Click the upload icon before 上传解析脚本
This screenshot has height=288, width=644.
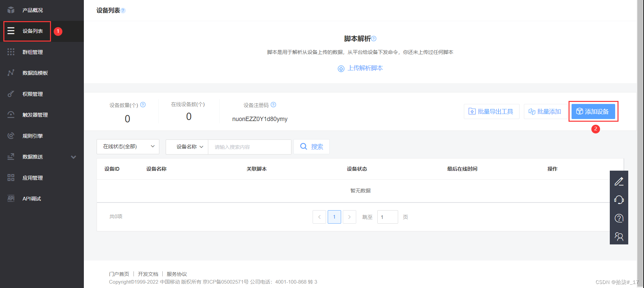point(341,69)
